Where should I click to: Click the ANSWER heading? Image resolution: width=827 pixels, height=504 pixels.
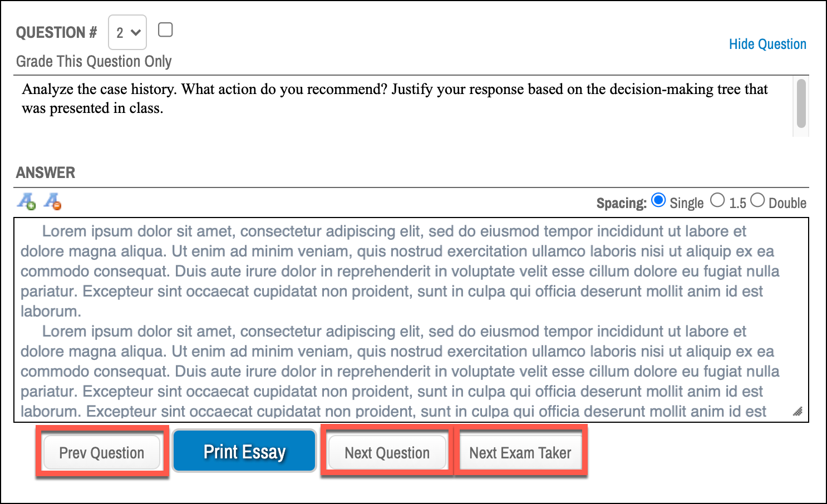tap(46, 172)
